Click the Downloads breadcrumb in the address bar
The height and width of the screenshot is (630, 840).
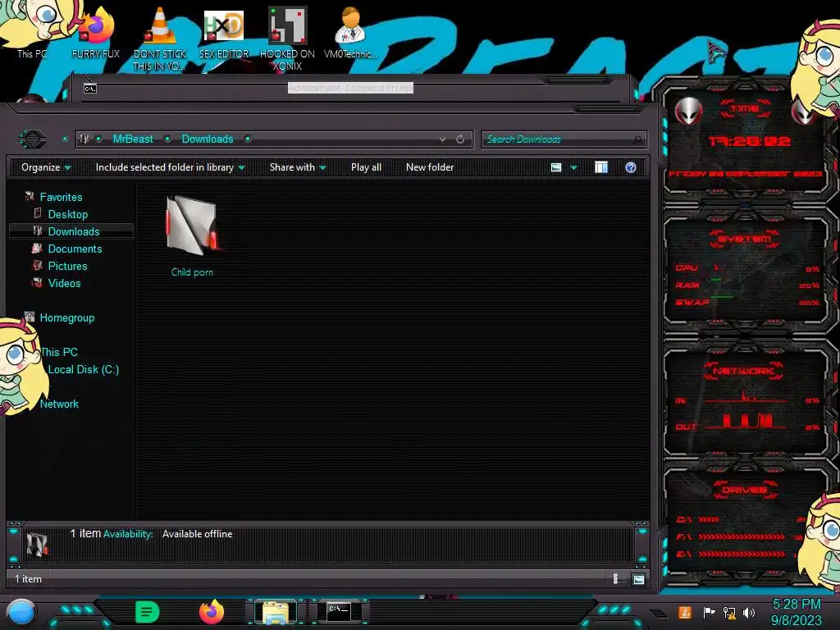click(208, 139)
